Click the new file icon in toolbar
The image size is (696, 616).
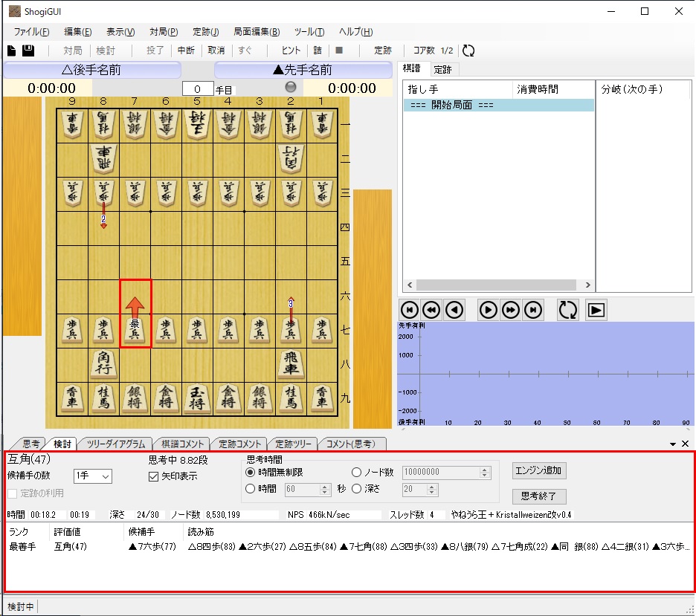click(x=12, y=51)
